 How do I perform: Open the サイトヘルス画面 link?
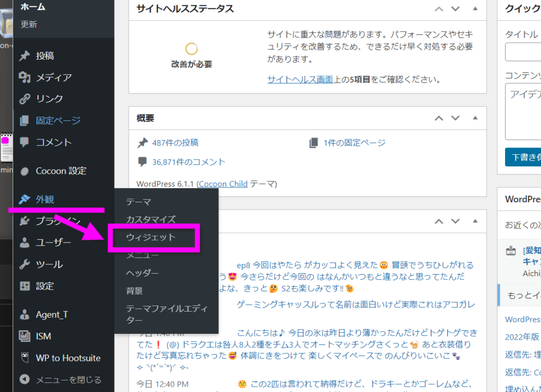tap(303, 80)
